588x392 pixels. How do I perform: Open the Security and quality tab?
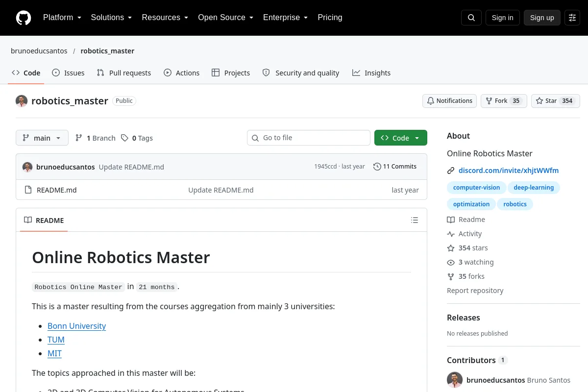pos(301,73)
